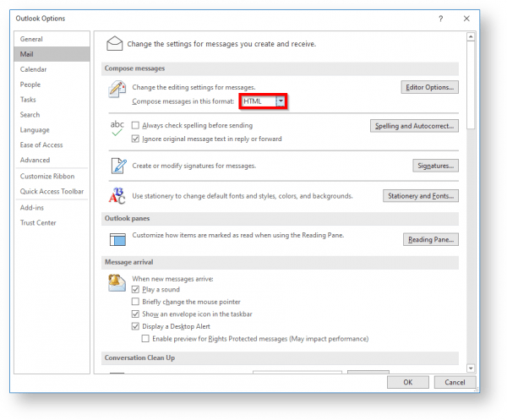Click the scrollbar up arrow
The height and width of the screenshot is (420, 507).
(471, 37)
